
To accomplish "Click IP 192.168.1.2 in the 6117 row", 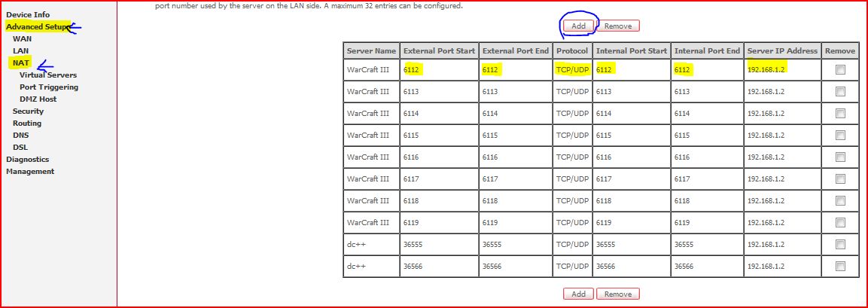I will pos(766,179).
